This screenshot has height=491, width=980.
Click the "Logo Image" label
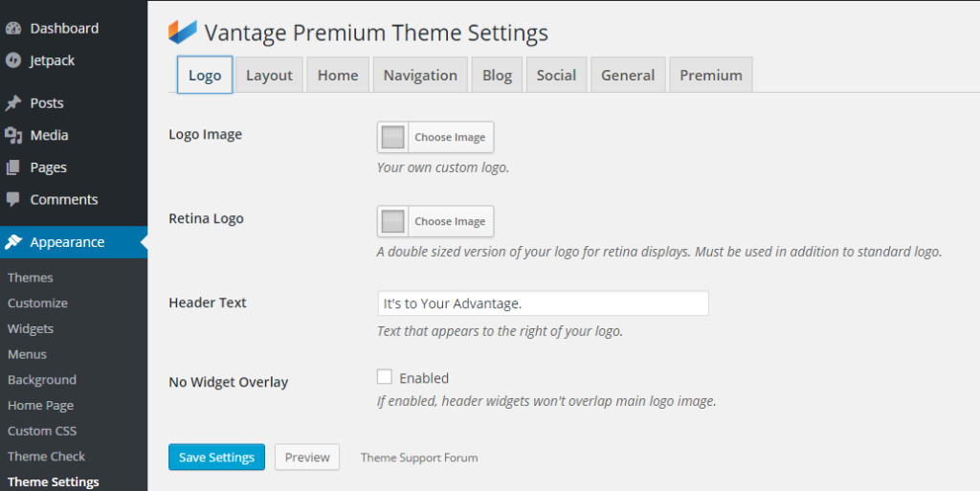tap(206, 134)
